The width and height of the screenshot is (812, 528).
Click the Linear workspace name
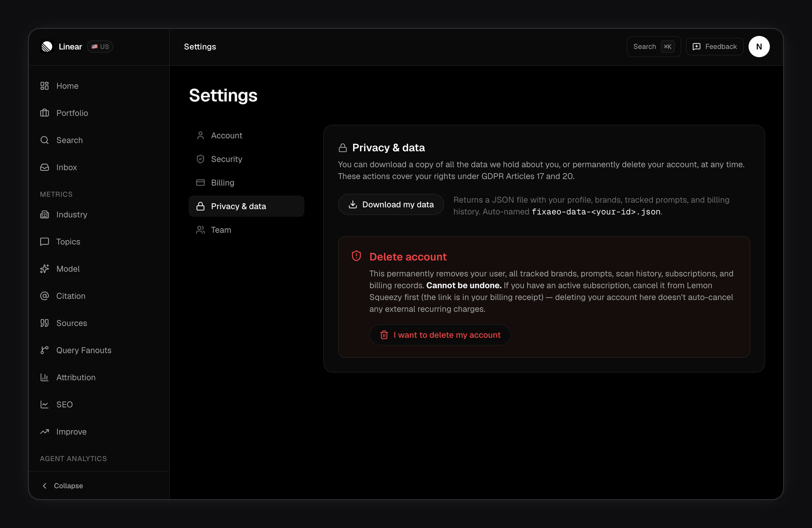(70, 47)
